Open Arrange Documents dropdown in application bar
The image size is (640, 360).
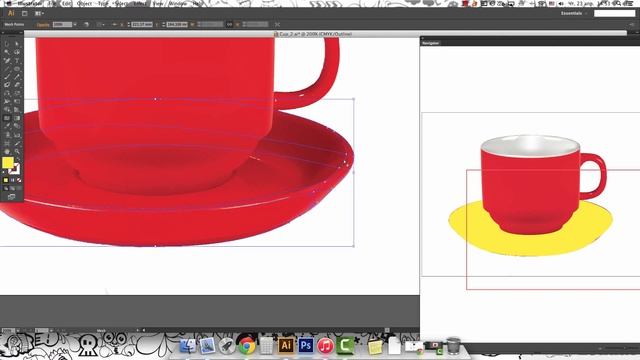coord(39,13)
